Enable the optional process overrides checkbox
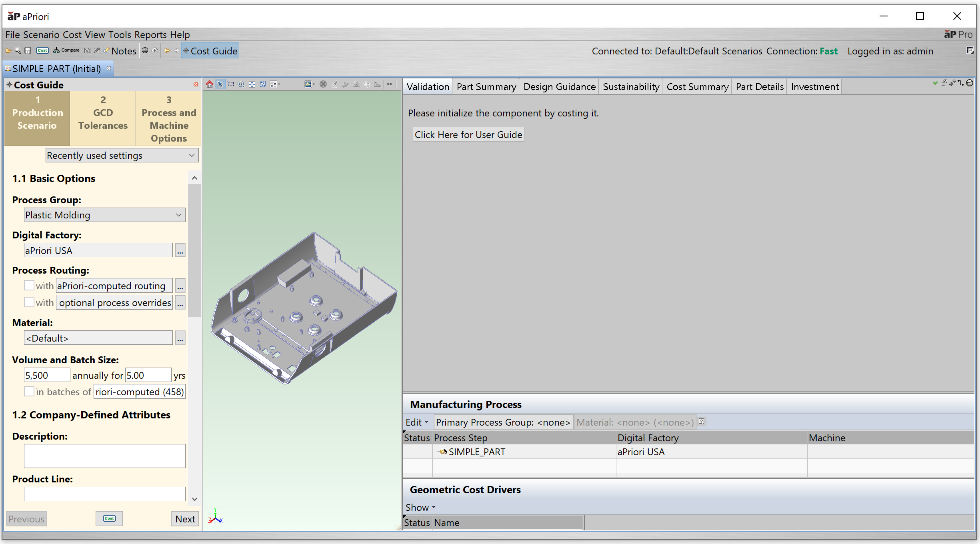The image size is (980, 544). point(29,302)
